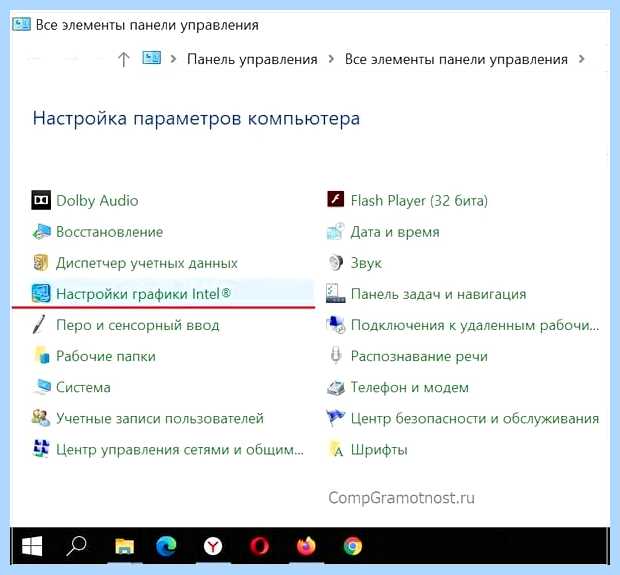Open the Flash Player (32 бита) link

pyautogui.click(x=419, y=200)
